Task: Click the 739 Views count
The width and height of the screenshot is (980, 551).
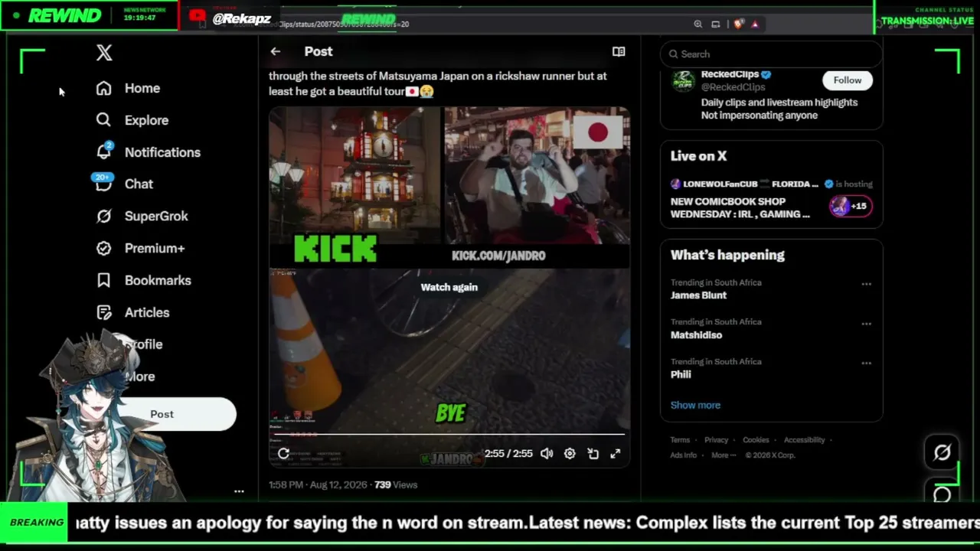Action: click(396, 484)
